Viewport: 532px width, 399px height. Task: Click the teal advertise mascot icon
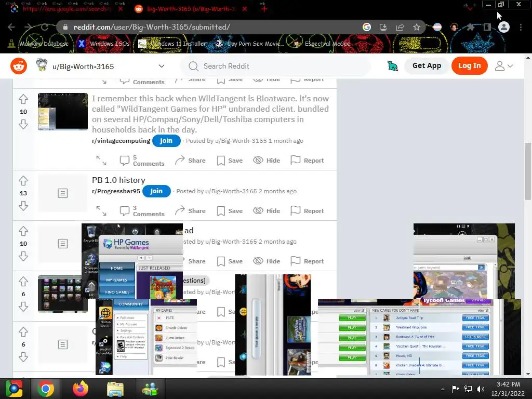[x=393, y=66]
